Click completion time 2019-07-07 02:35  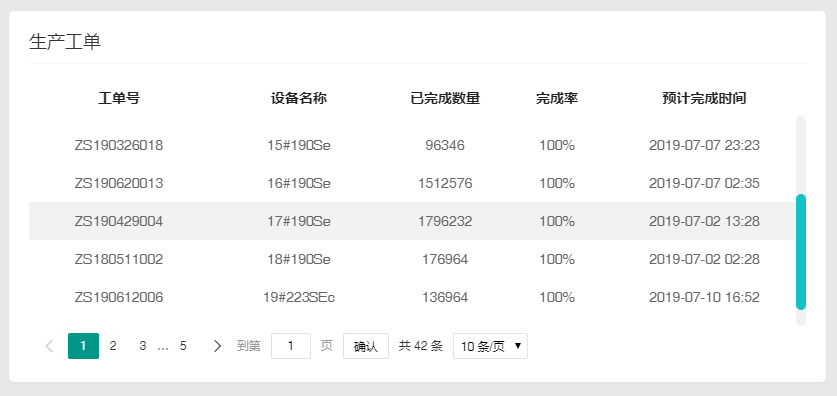click(704, 184)
